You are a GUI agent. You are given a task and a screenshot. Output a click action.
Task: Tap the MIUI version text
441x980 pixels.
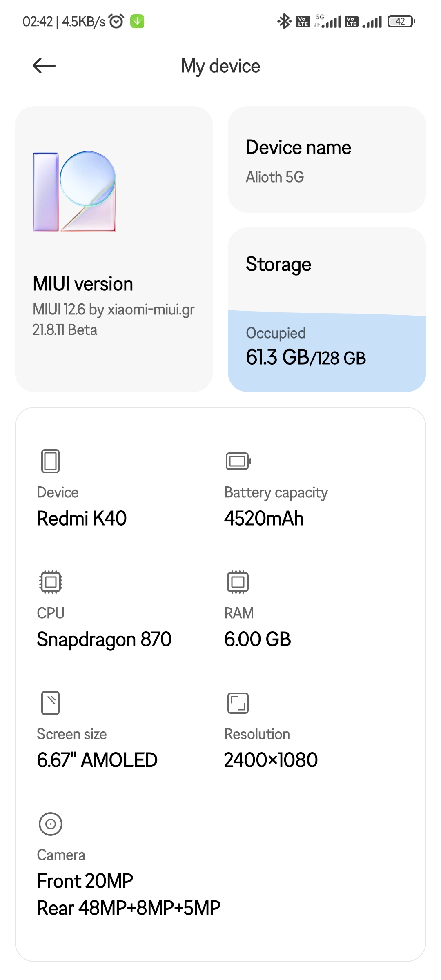(83, 284)
